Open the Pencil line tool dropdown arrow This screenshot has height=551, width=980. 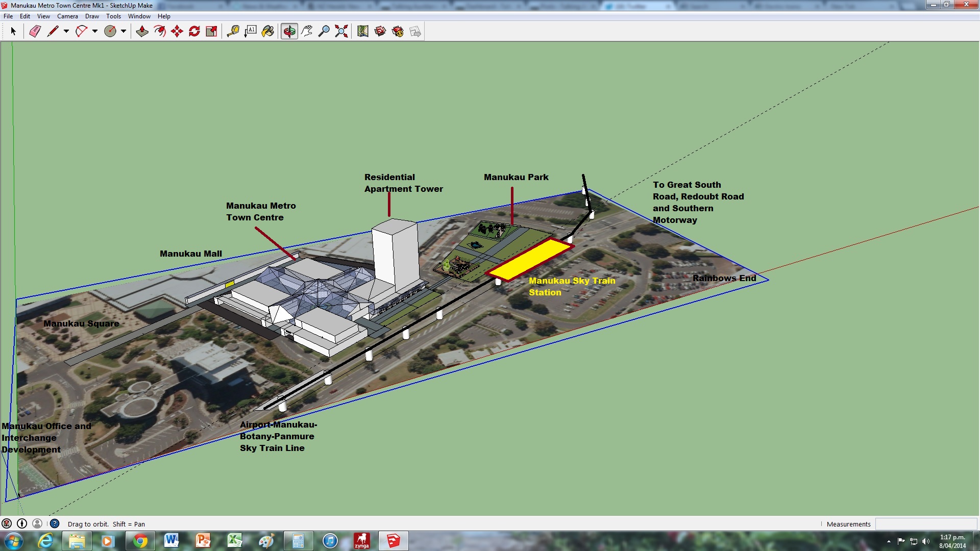(x=66, y=32)
